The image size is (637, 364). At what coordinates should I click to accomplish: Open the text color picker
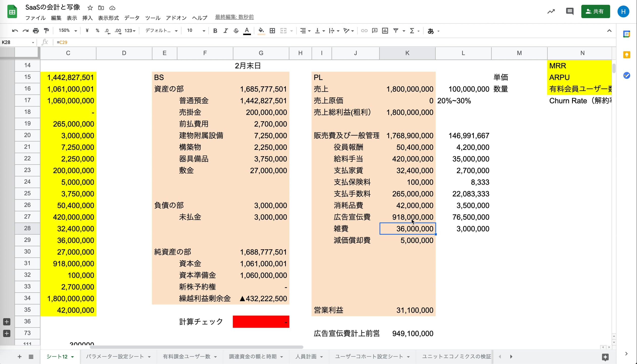(247, 31)
